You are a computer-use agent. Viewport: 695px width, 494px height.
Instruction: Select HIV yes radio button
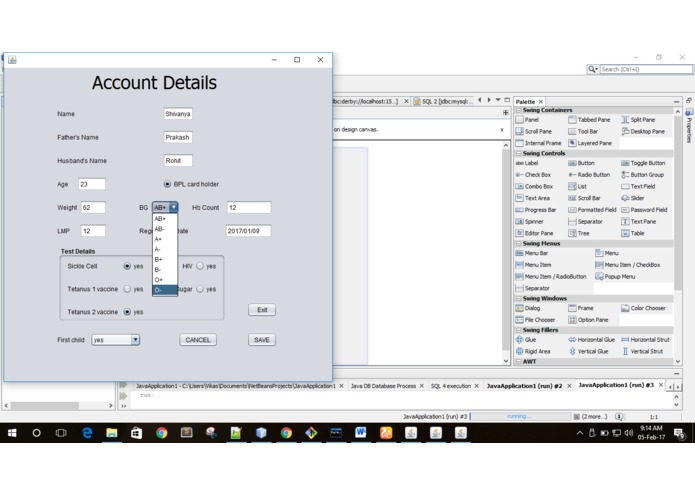(x=200, y=266)
